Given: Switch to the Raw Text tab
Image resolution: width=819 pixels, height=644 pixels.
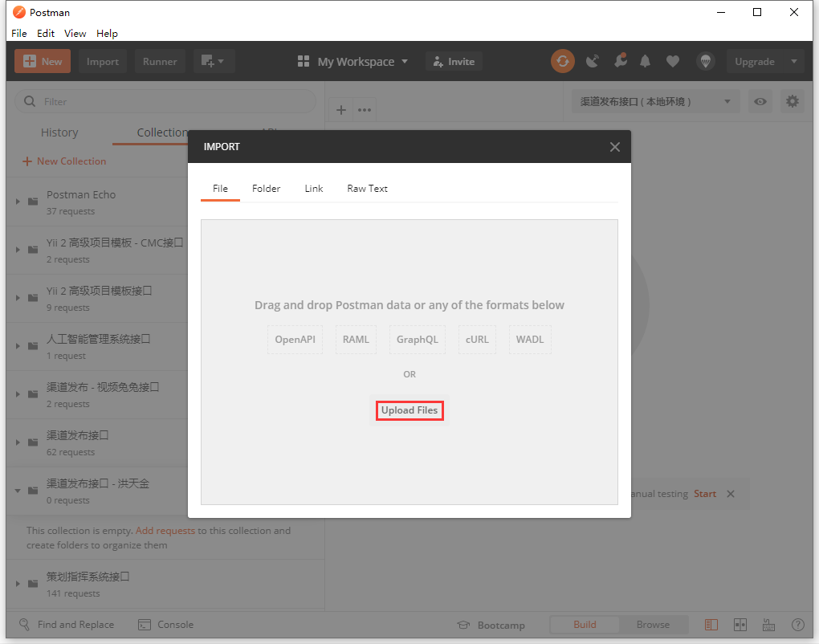Looking at the screenshot, I should (x=367, y=189).
